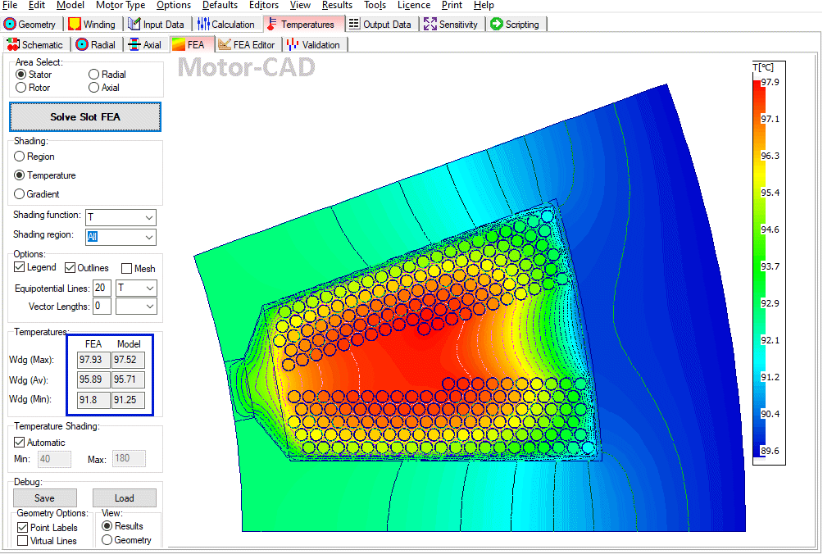The image size is (822, 555).
Task: Click the Geometry tab icon
Action: (10, 24)
